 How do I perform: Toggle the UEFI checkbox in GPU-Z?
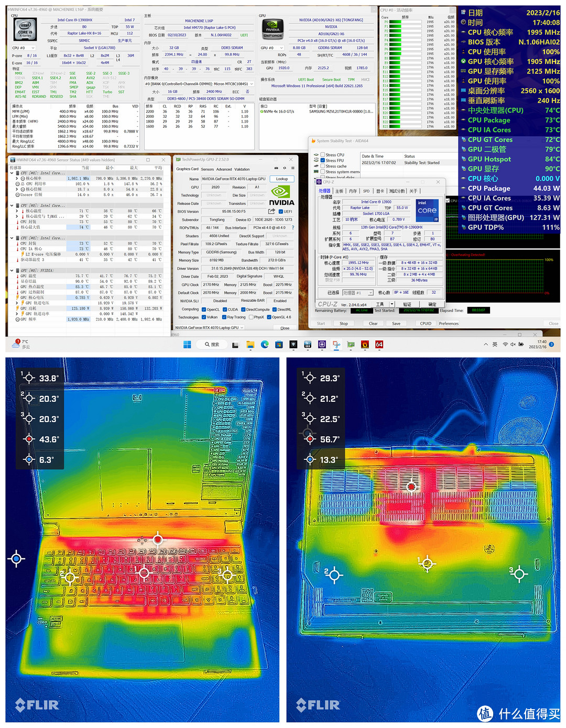click(x=281, y=212)
